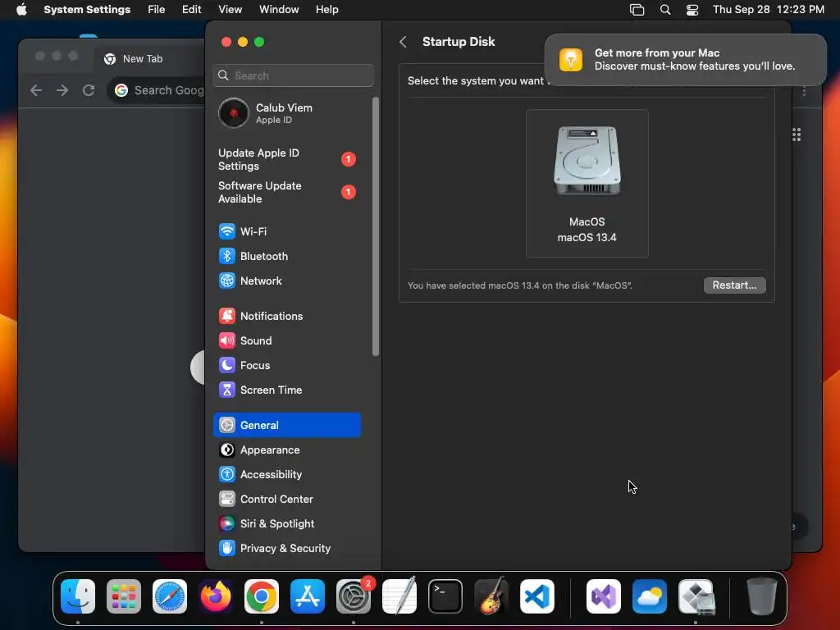The image size is (840, 630).
Task: Open the System Settings app menu
Action: click(x=87, y=10)
